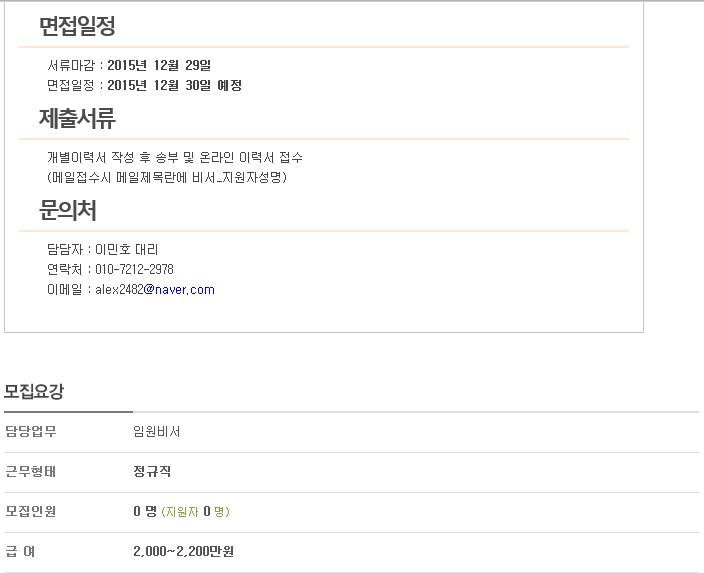Click the 임원비서 value
The image size is (704, 573).
coord(157,432)
